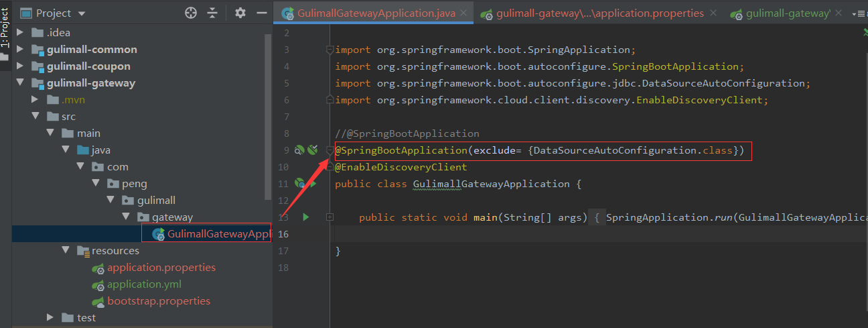Collapse the gateway package arrow
The width and height of the screenshot is (868, 328).
pos(125,217)
